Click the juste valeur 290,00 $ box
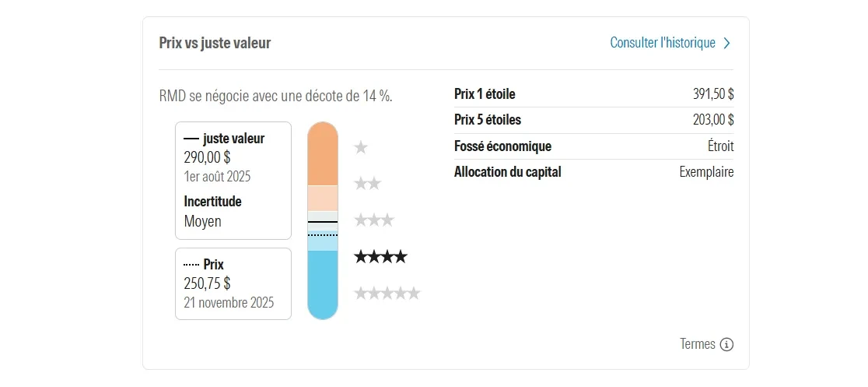 tap(233, 180)
